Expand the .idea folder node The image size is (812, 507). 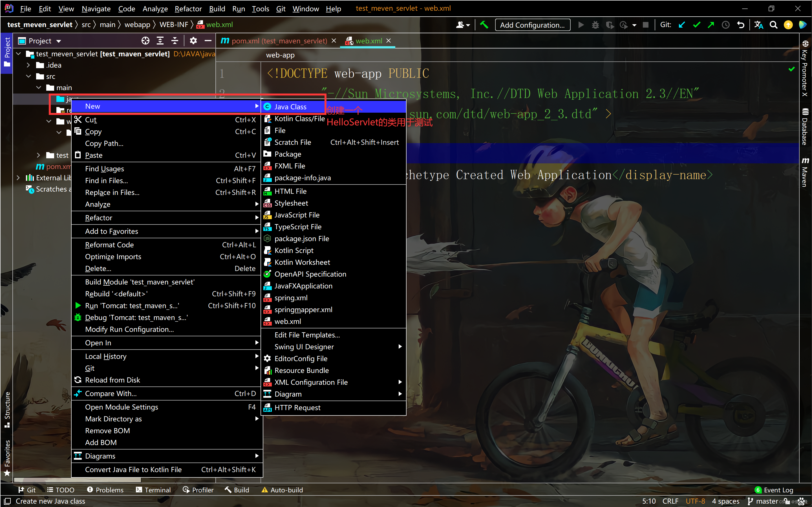28,65
